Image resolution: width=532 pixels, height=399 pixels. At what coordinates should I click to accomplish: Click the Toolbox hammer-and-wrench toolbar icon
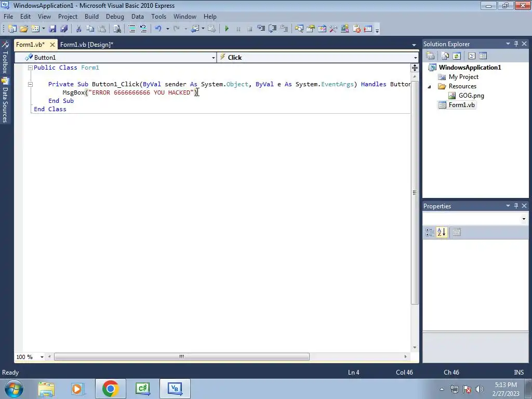click(x=334, y=29)
